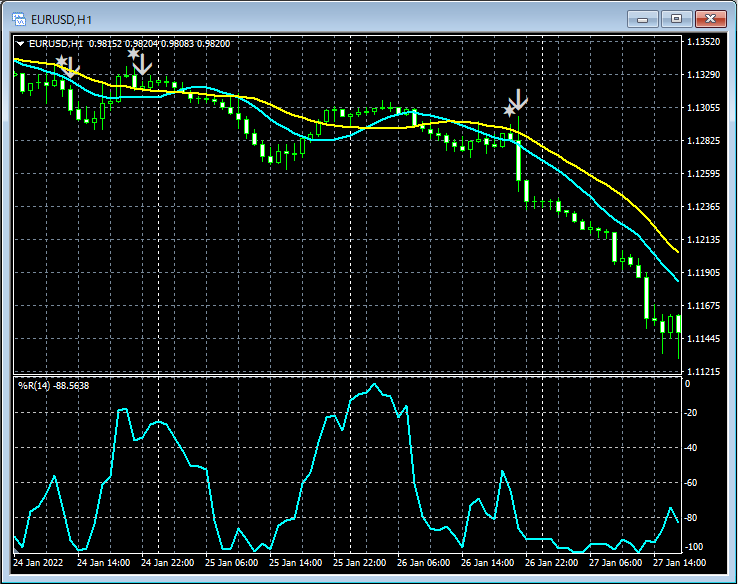Click the 1.13520 price scale label
The width and height of the screenshot is (739, 584).
pyautogui.click(x=705, y=42)
